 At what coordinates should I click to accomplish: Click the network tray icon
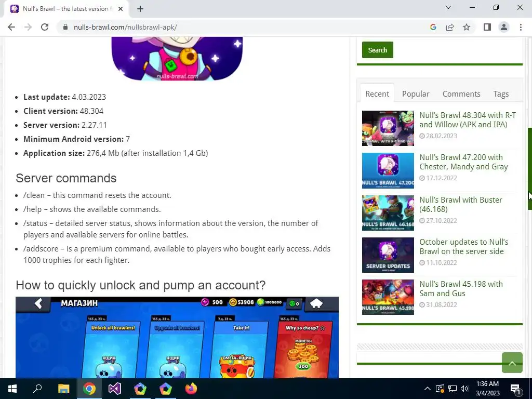click(x=453, y=389)
